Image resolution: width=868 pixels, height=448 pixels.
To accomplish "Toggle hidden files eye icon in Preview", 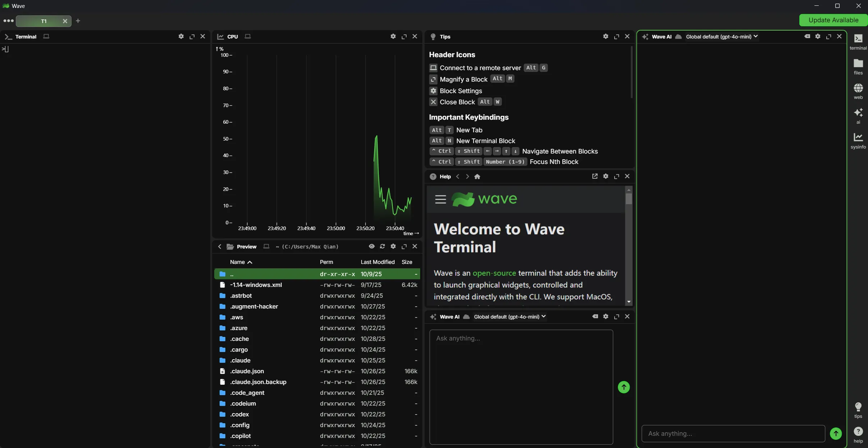I will point(372,246).
